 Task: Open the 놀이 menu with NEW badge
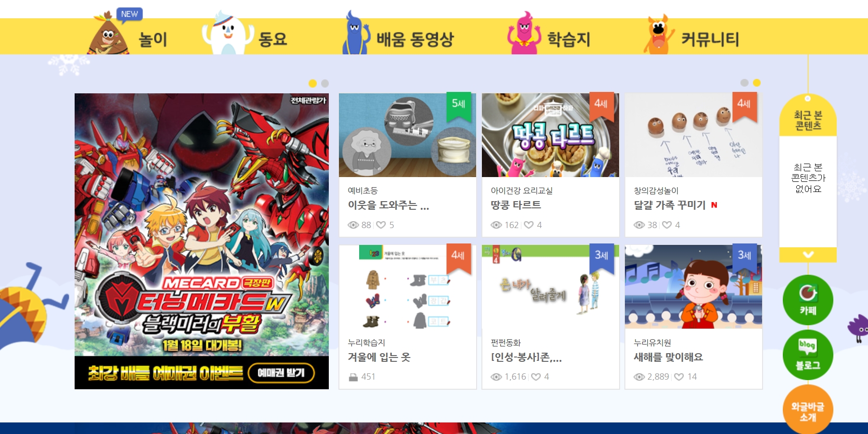point(128,35)
